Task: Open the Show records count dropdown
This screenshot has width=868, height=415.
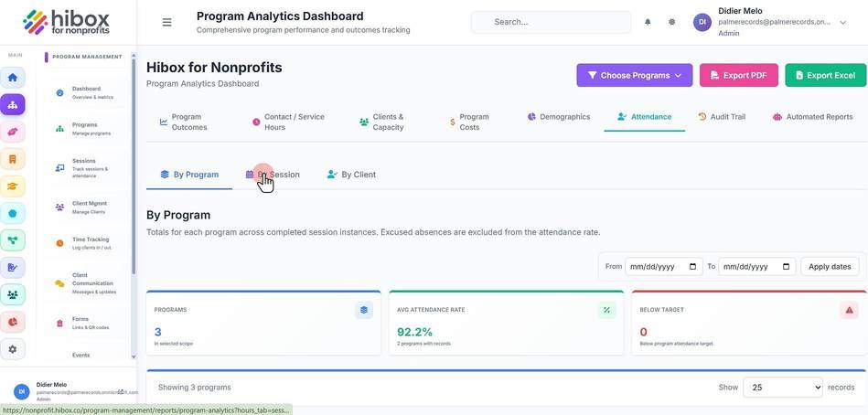Action: point(783,388)
